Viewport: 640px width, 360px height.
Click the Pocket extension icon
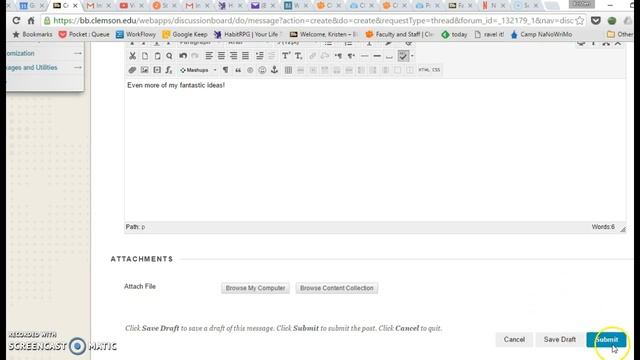(596, 20)
